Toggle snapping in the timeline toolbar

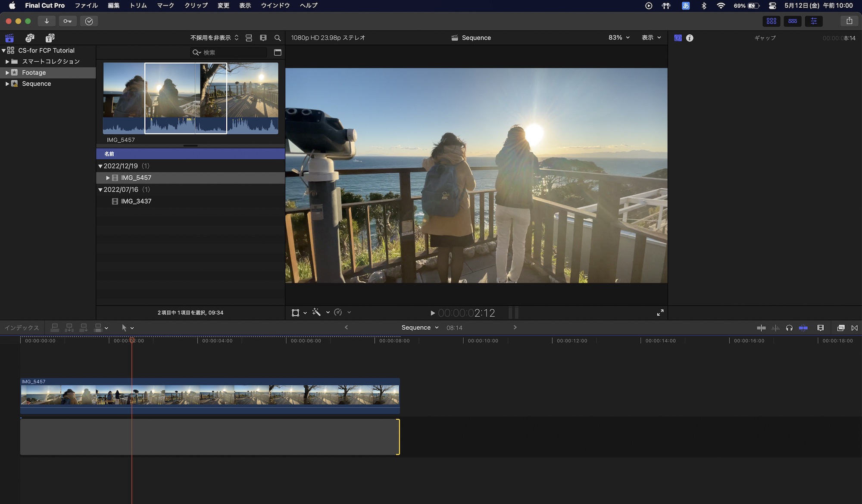click(803, 328)
